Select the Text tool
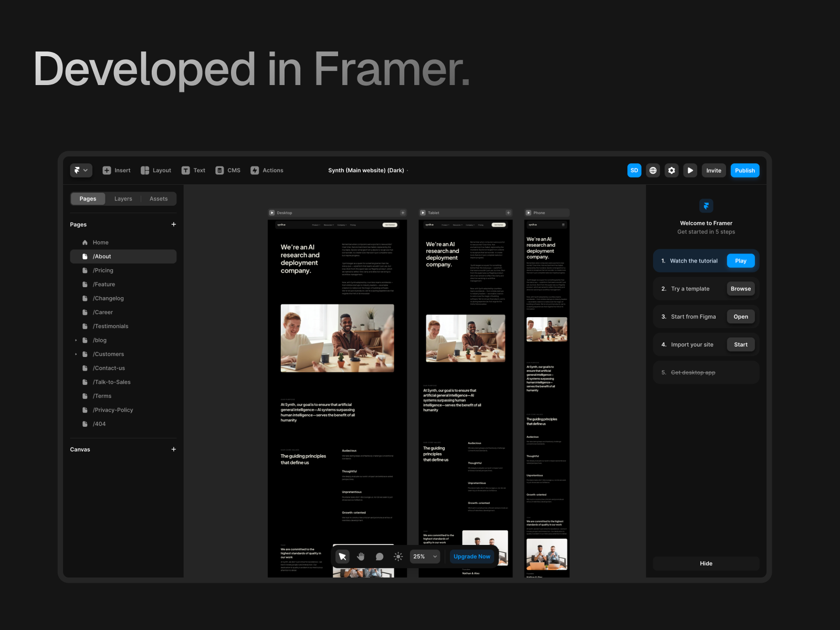This screenshot has height=630, width=840. [x=193, y=170]
